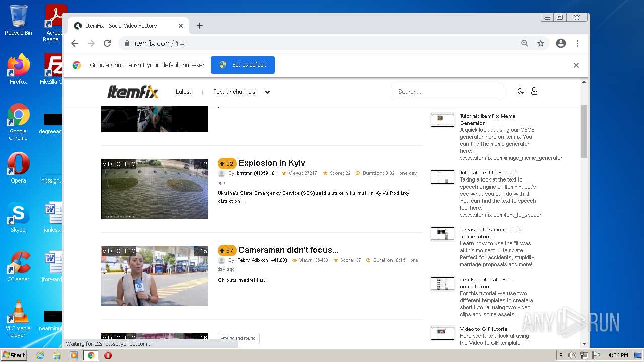The image size is (644, 362).
Task: Open a new tab with plus button
Action: tap(200, 26)
